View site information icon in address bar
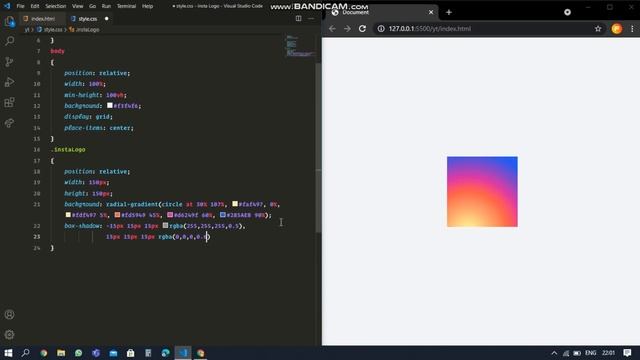The width and height of the screenshot is (640, 360). pyautogui.click(x=381, y=29)
